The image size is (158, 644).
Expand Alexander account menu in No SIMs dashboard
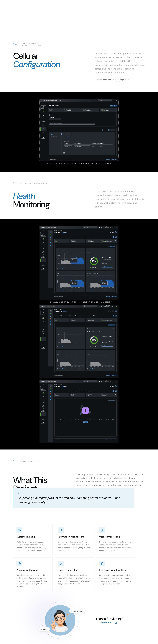(110, 381)
